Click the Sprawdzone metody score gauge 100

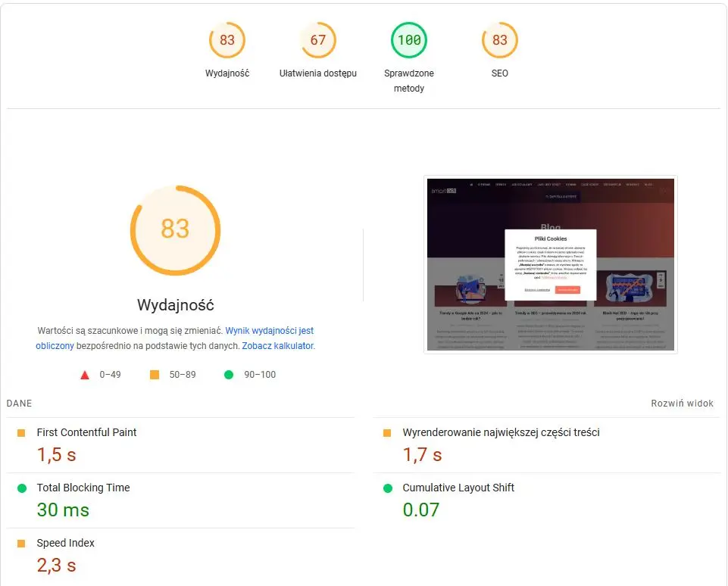pyautogui.click(x=409, y=40)
